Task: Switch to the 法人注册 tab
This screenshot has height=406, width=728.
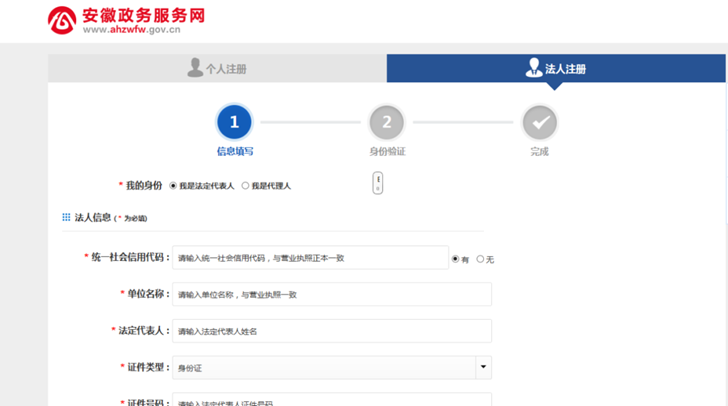Action: (x=556, y=69)
